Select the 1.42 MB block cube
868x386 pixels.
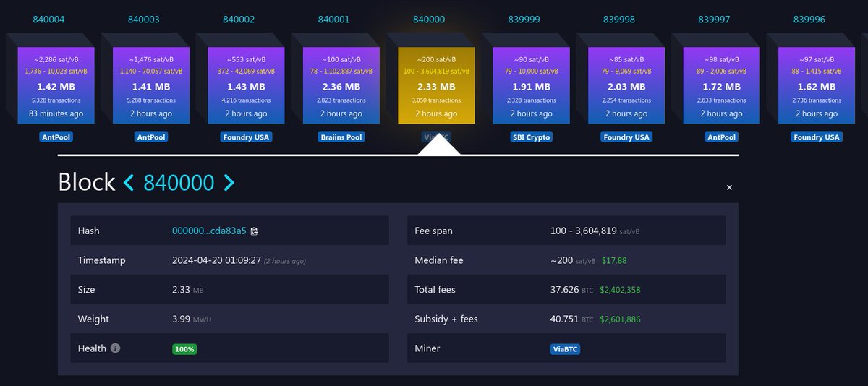pyautogui.click(x=56, y=85)
